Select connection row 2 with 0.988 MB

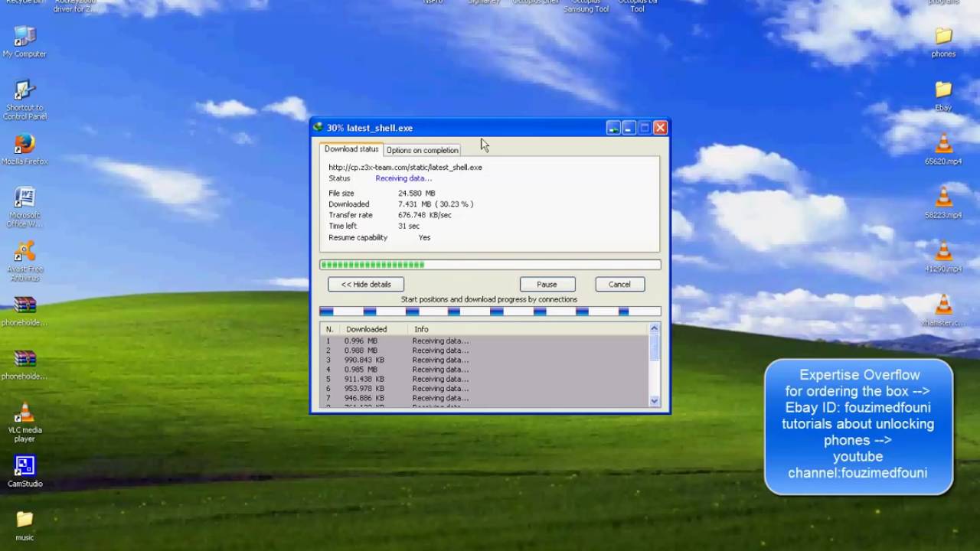point(484,350)
